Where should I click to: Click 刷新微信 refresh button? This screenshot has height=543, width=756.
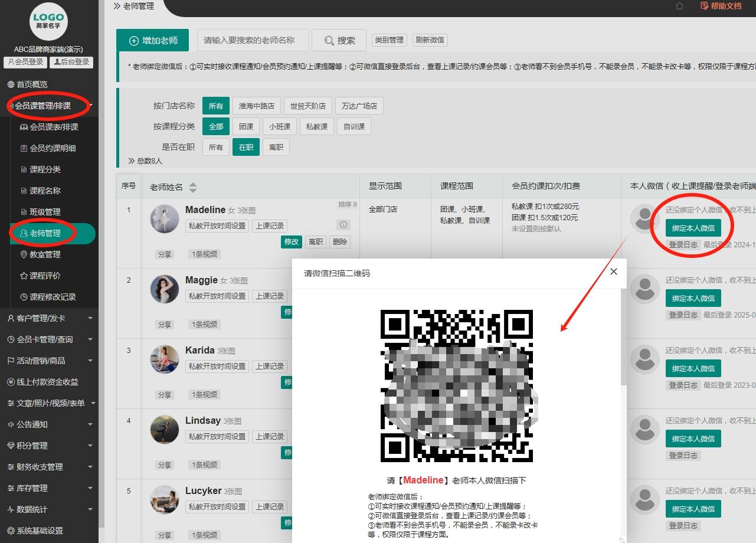(x=430, y=40)
